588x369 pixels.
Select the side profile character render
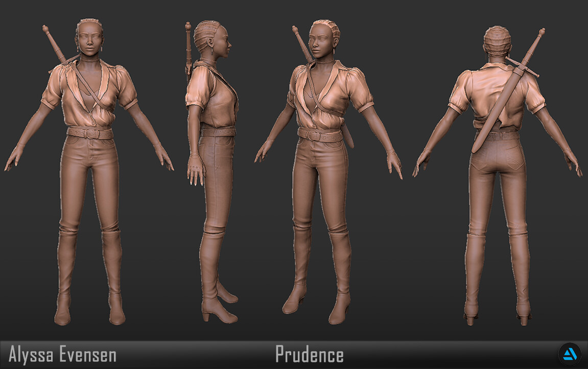click(x=212, y=172)
